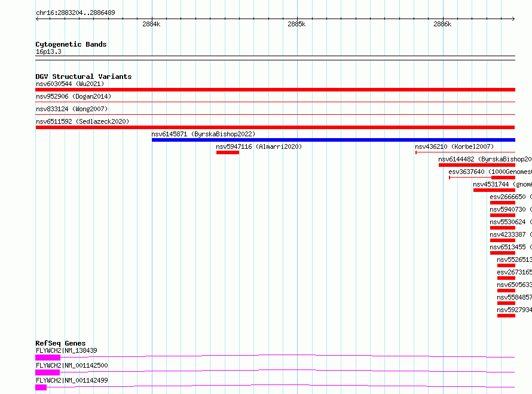Image resolution: width=532 pixels, height=394 pixels.
Task: Select the nsv5530624 variant label
Action: pos(510,222)
